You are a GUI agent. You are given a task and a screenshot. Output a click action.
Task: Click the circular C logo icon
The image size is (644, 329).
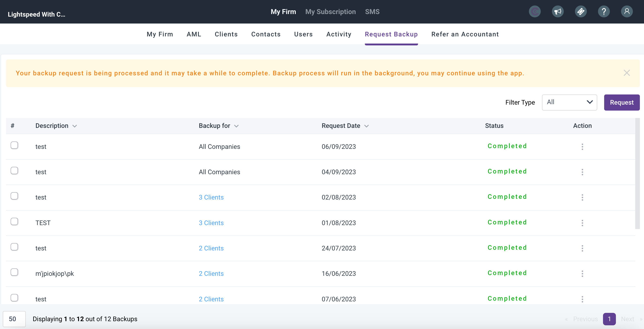535,12
